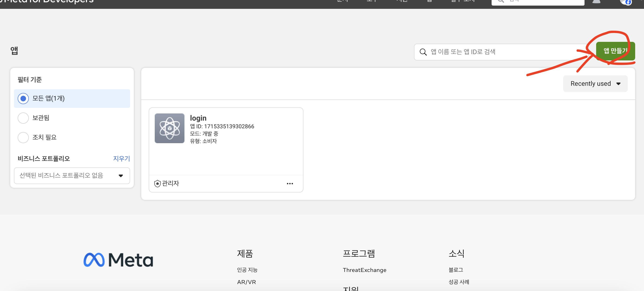Click the 지우기 link
The width and height of the screenshot is (644, 291).
click(x=121, y=159)
